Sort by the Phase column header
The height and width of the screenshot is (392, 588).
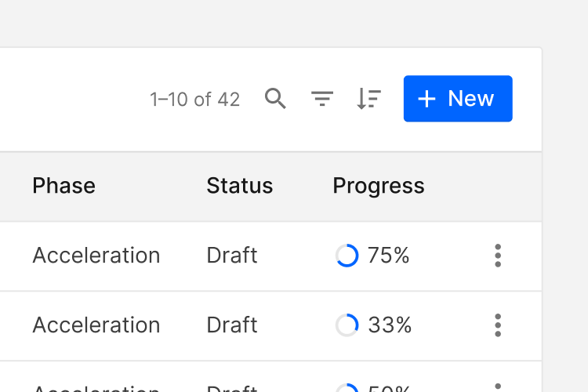point(64,186)
